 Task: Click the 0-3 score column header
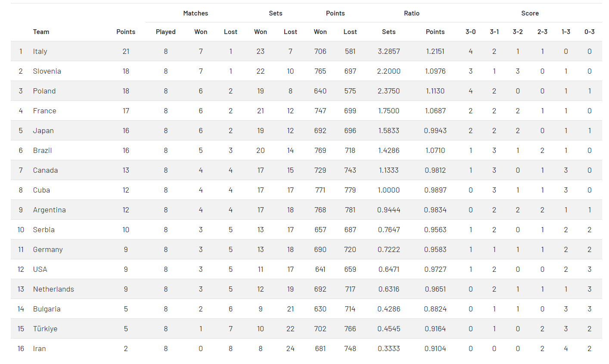click(589, 32)
